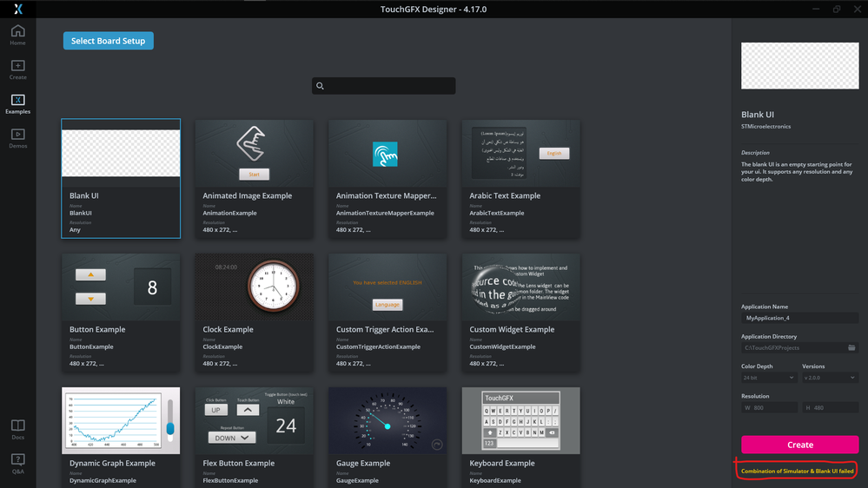Browse application directory folder icon

(x=851, y=347)
